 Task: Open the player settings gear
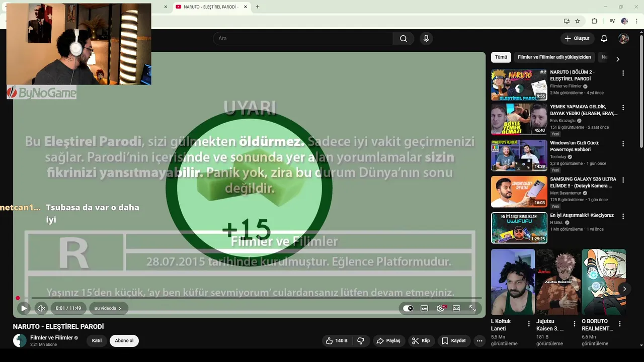coord(440,308)
